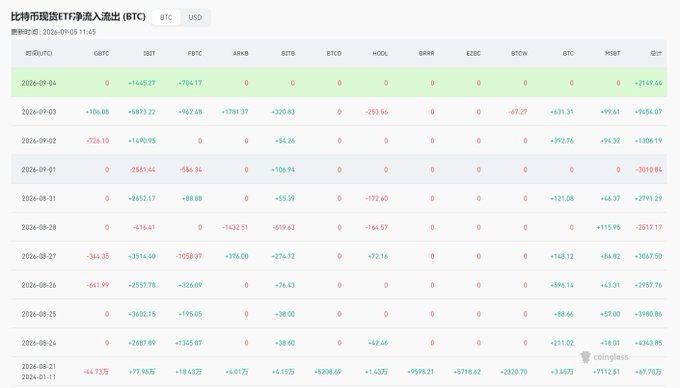Image resolution: width=680 pixels, height=388 pixels.
Task: Click the ARKB value +376.00
Action: point(237,256)
